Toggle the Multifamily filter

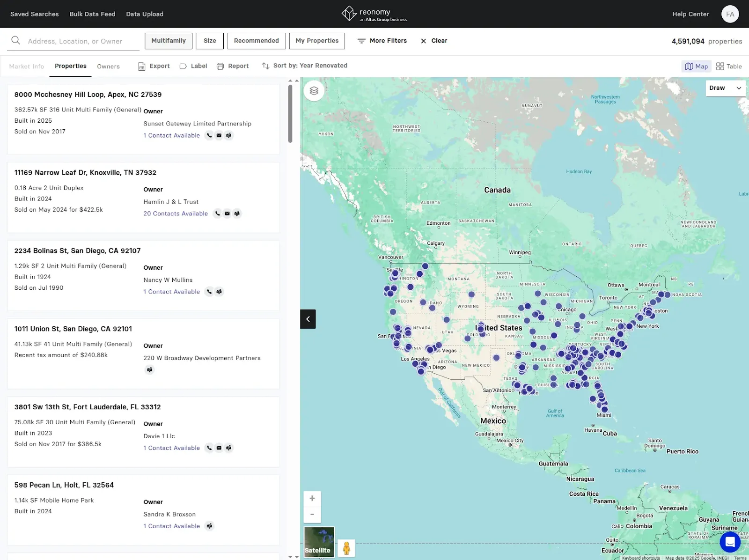point(169,41)
